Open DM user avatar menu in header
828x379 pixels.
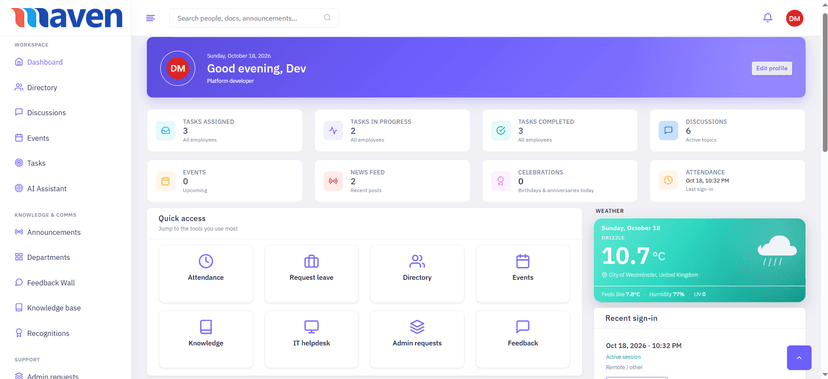(x=794, y=18)
